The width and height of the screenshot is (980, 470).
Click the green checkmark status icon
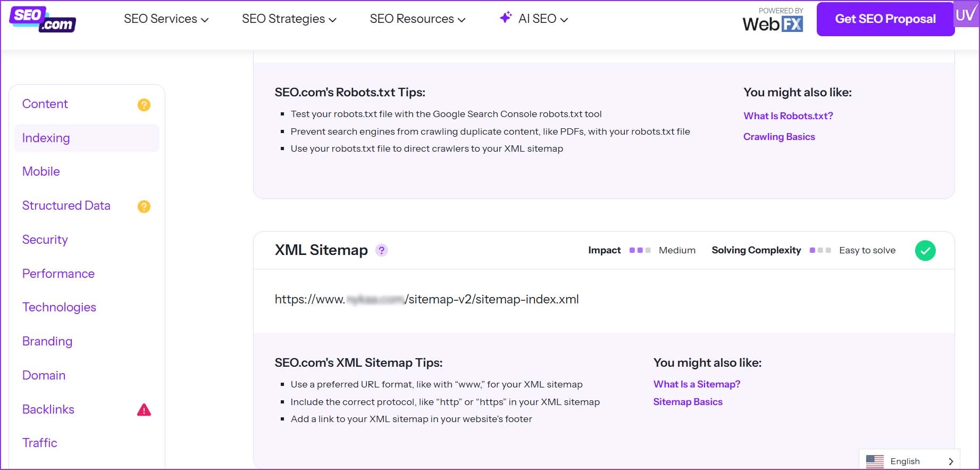[x=925, y=251]
